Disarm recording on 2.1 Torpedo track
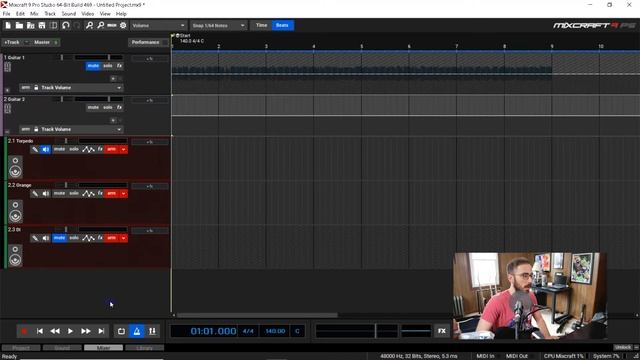The image size is (640, 360). point(111,149)
